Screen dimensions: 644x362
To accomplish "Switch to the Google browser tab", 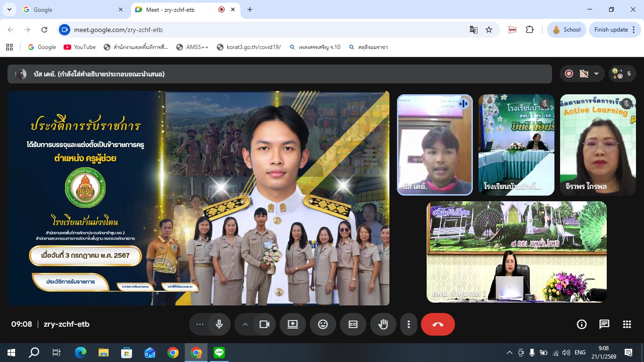I will pos(71,9).
